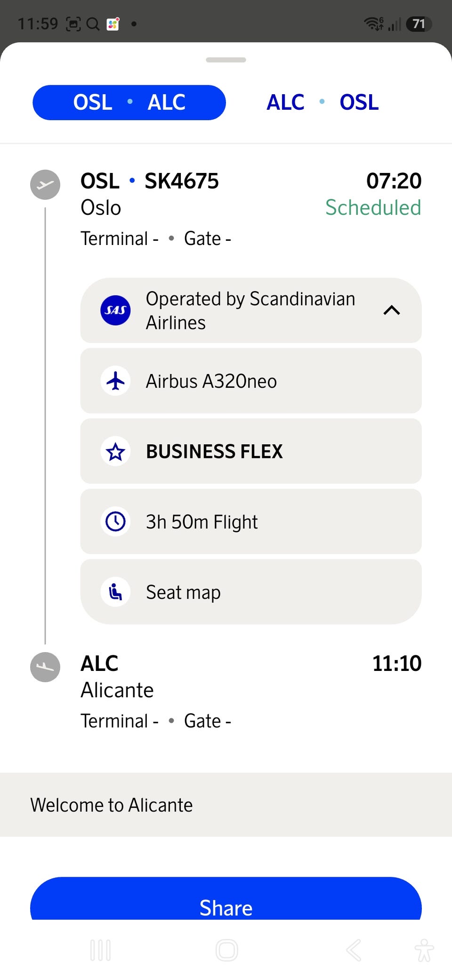452x980 pixels.
Task: Tap the Android home button
Action: pyautogui.click(x=226, y=950)
